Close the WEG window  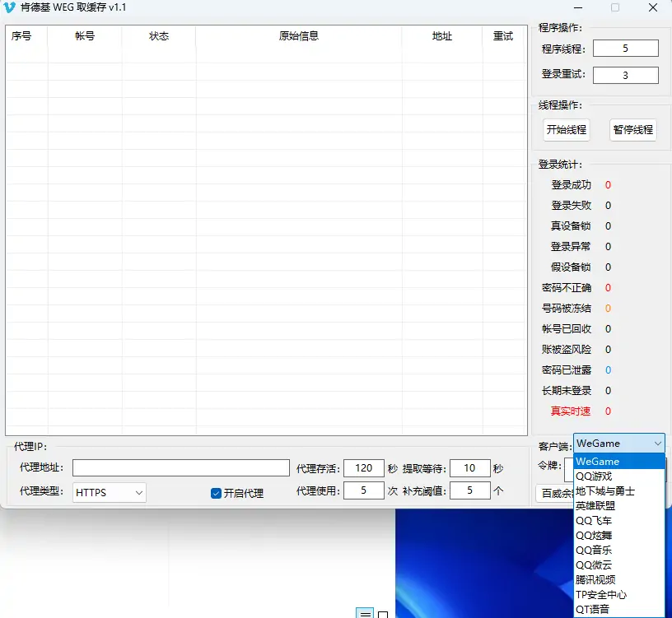[x=653, y=7]
